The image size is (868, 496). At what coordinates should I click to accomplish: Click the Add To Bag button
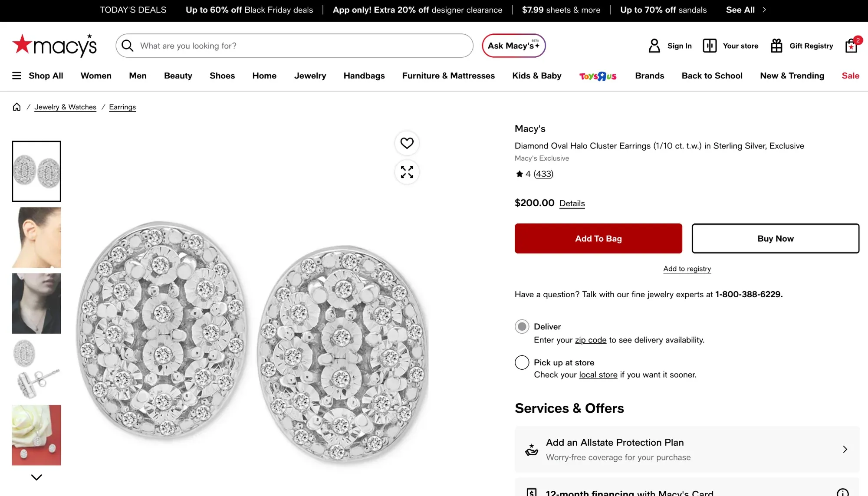598,238
